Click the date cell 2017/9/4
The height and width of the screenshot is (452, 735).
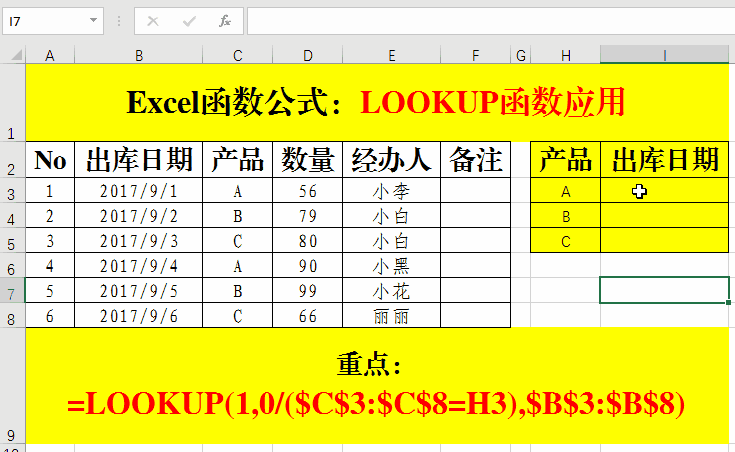pyautogui.click(x=139, y=265)
